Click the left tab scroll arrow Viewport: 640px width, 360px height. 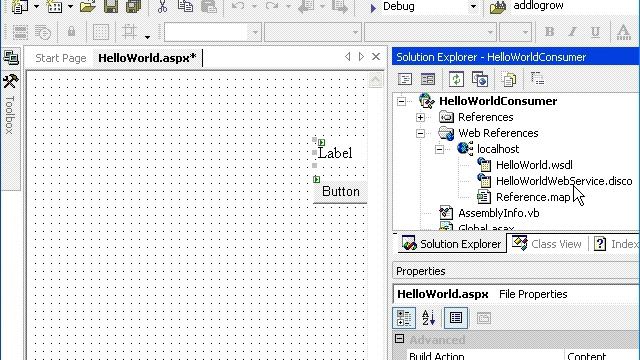tap(347, 57)
